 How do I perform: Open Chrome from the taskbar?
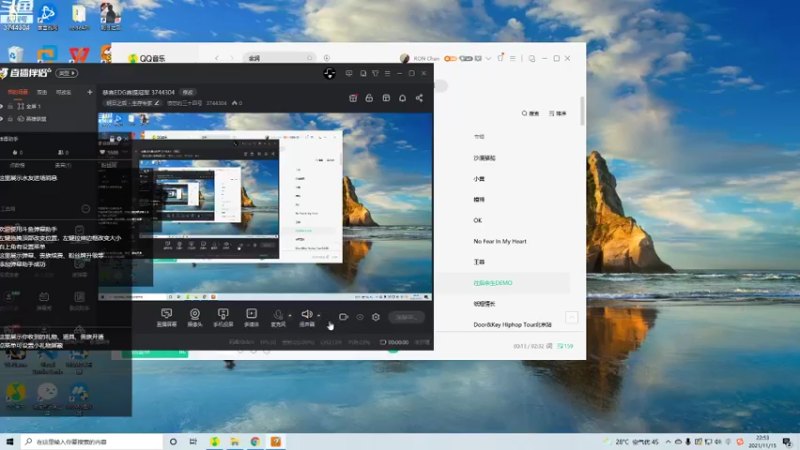point(255,442)
